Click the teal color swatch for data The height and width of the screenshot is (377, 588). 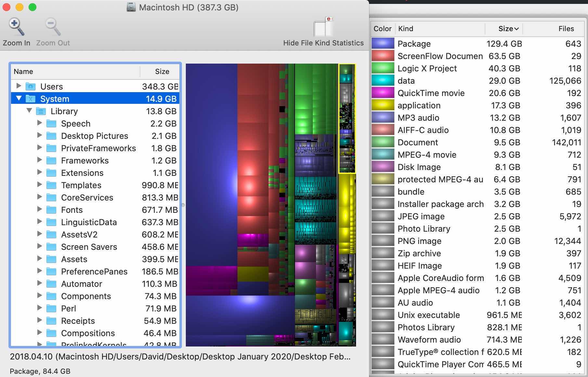tap(383, 80)
